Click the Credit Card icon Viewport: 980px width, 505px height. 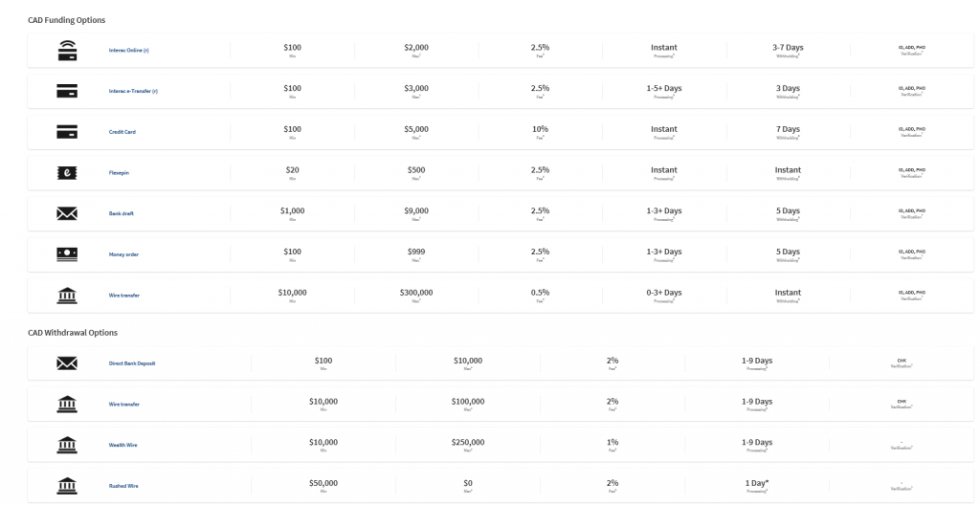tap(67, 132)
